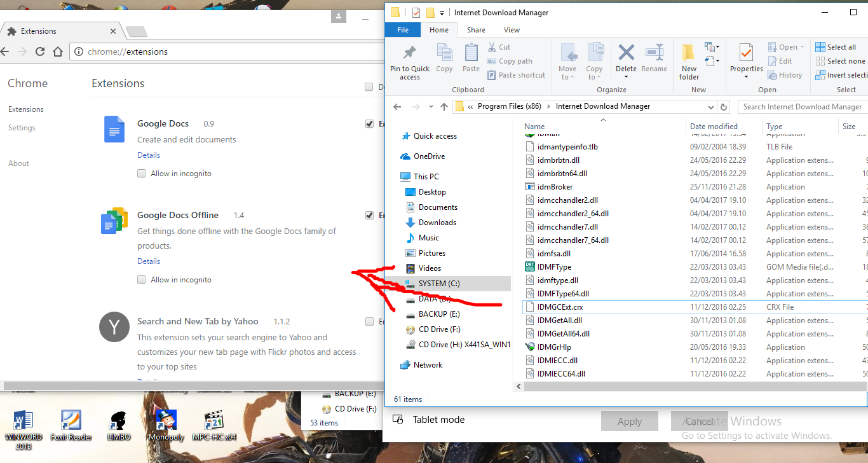Click the Rename icon in Organize
This screenshot has height=463, width=868.
(x=654, y=53)
